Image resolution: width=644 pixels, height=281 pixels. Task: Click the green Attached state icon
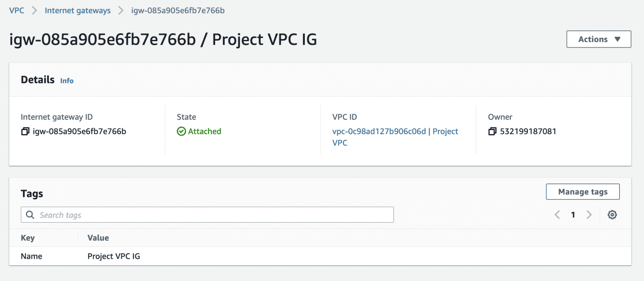coord(181,131)
